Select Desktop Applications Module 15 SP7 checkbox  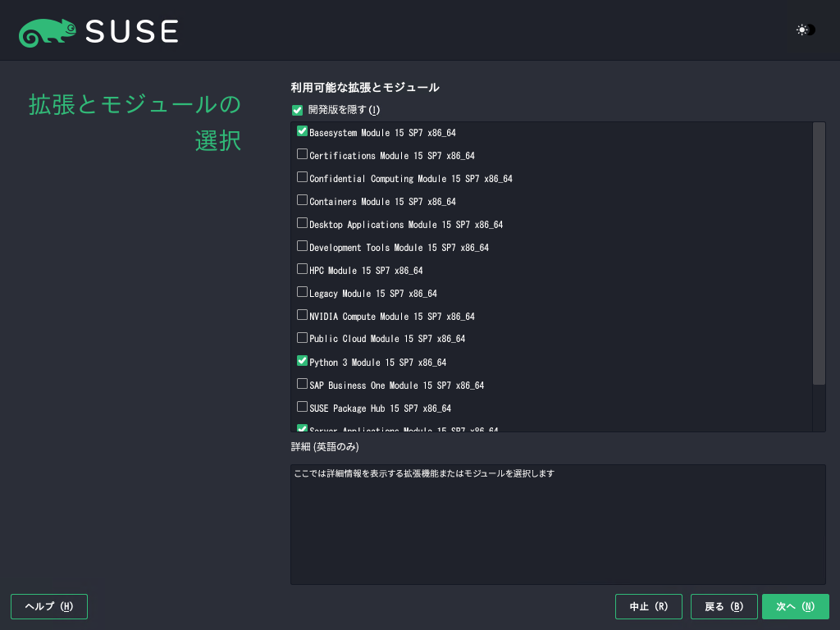coord(303,223)
